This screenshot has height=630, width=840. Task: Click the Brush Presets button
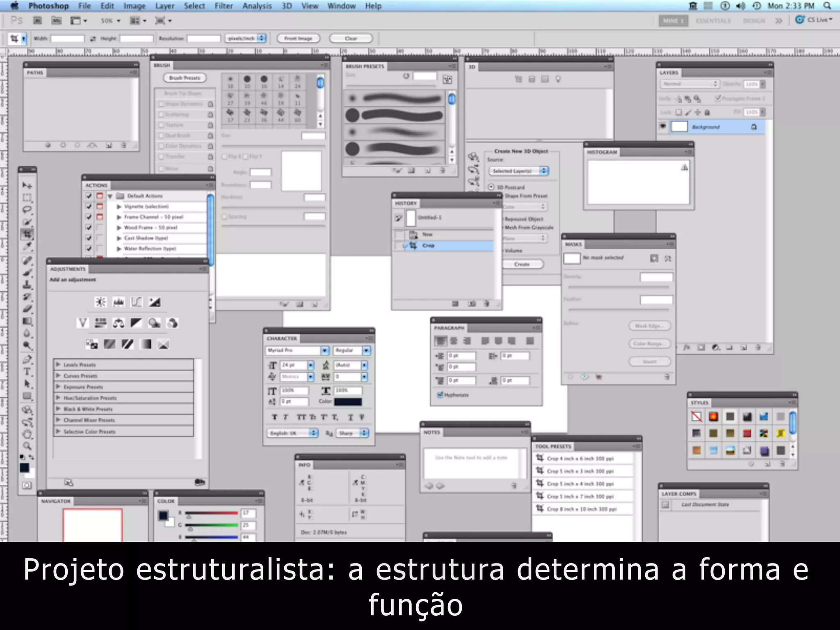click(x=185, y=78)
